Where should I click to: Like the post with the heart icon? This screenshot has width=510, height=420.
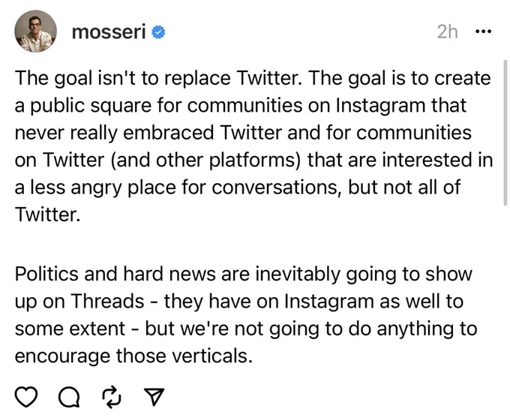pyautogui.click(x=26, y=397)
